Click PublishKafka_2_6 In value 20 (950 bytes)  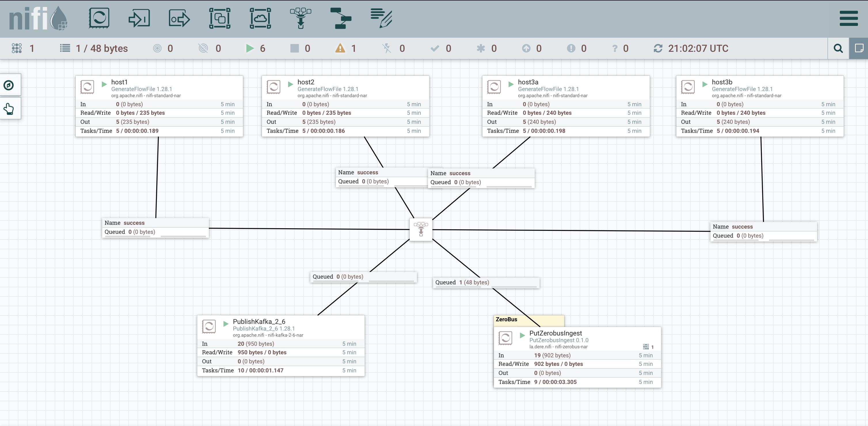pyautogui.click(x=256, y=344)
